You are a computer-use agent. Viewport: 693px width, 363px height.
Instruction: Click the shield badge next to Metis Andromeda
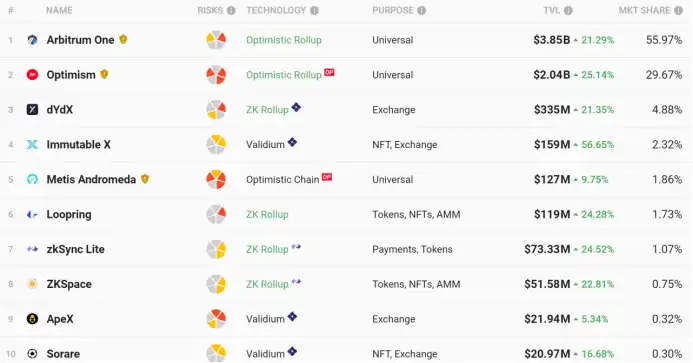click(x=145, y=179)
